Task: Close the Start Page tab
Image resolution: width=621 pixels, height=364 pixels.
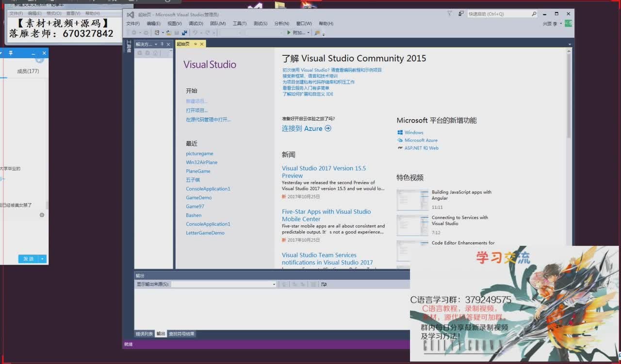Action: (202, 44)
